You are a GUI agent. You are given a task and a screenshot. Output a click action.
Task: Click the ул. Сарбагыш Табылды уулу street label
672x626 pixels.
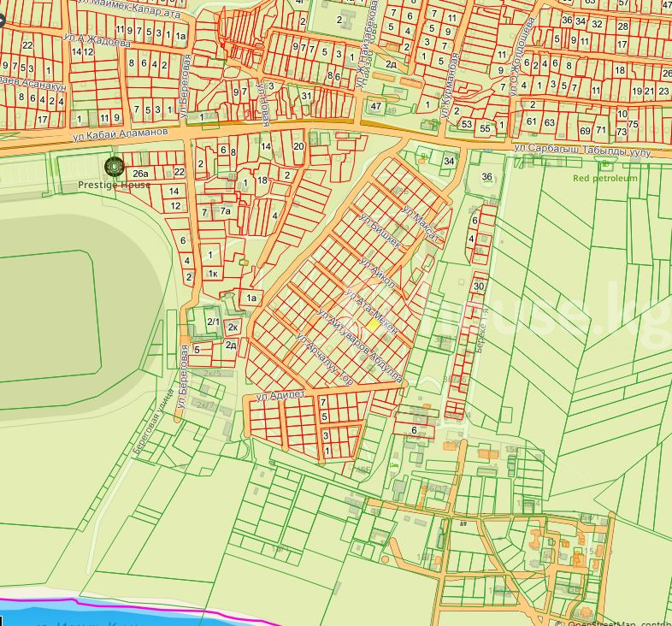tap(583, 151)
